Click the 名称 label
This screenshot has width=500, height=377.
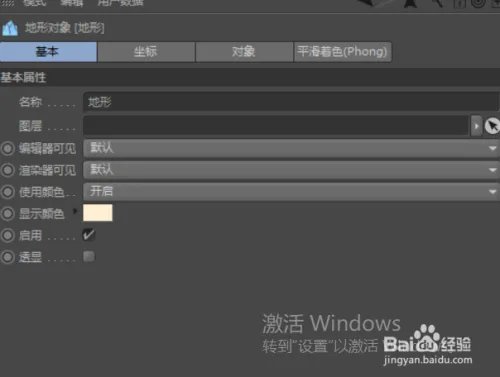[30, 102]
